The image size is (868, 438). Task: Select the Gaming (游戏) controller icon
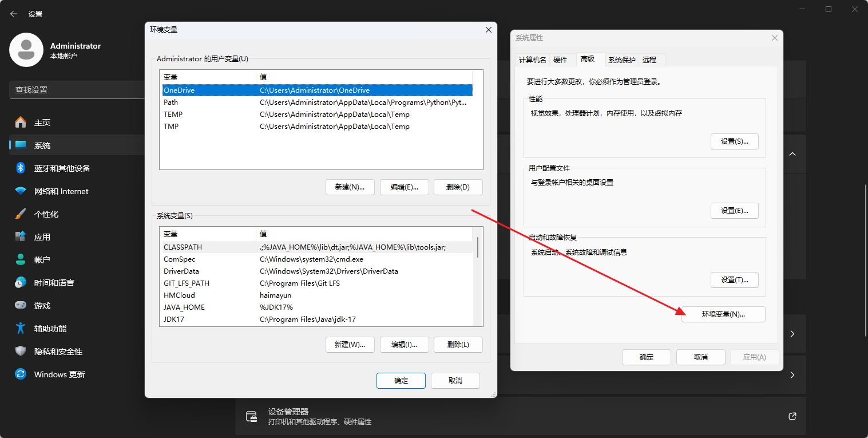pyautogui.click(x=21, y=306)
